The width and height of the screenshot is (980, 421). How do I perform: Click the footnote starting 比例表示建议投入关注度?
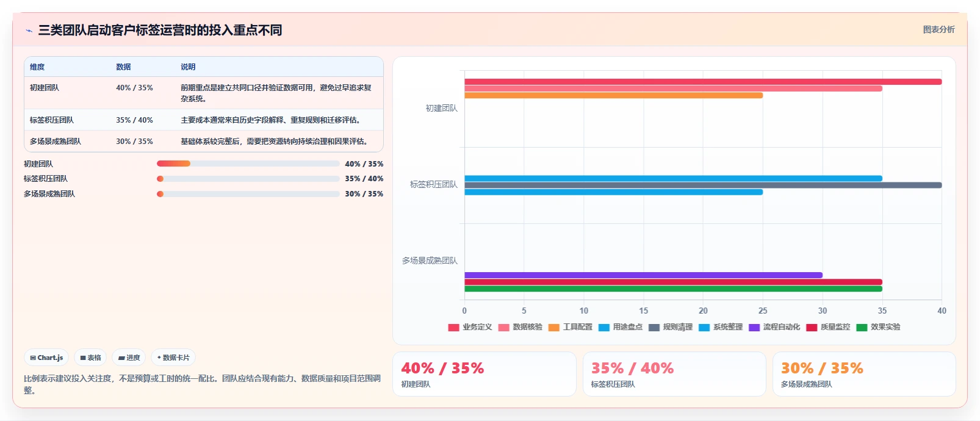[202, 384]
